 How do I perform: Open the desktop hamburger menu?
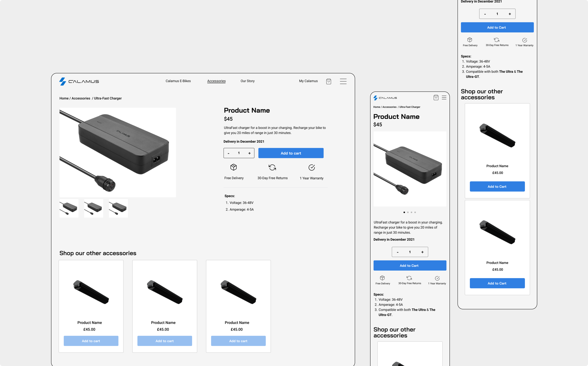(343, 81)
